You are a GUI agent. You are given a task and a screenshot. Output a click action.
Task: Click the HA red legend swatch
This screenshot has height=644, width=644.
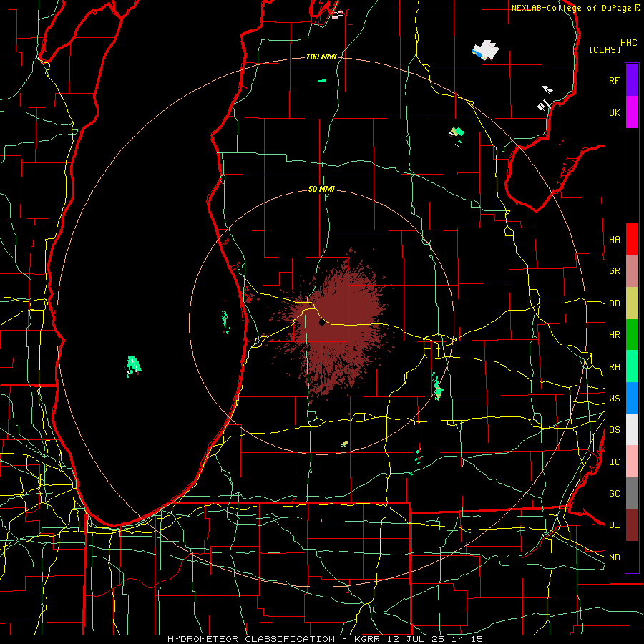click(x=632, y=239)
